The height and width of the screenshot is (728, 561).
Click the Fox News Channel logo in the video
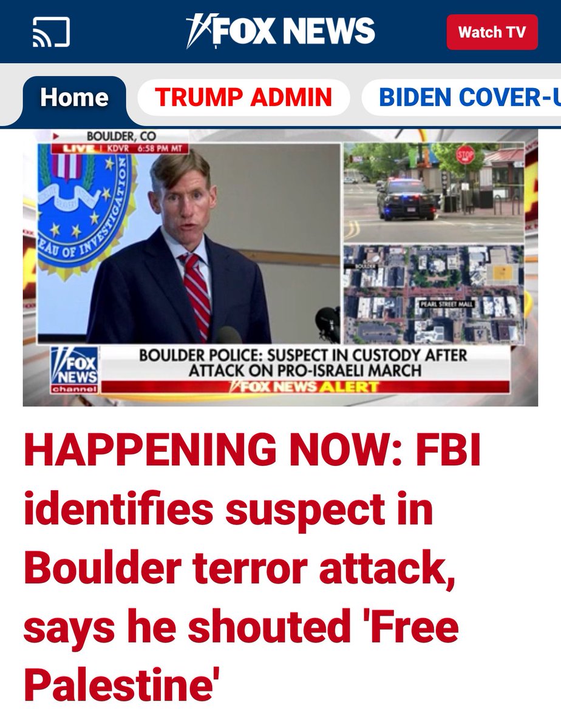coord(75,369)
